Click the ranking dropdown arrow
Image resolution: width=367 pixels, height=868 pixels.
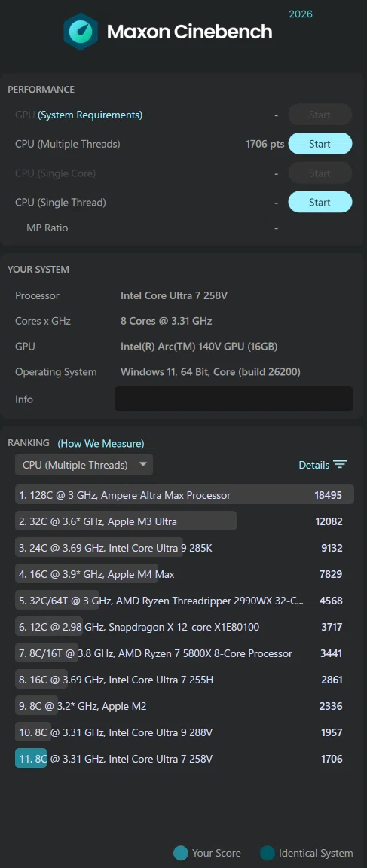(x=143, y=464)
